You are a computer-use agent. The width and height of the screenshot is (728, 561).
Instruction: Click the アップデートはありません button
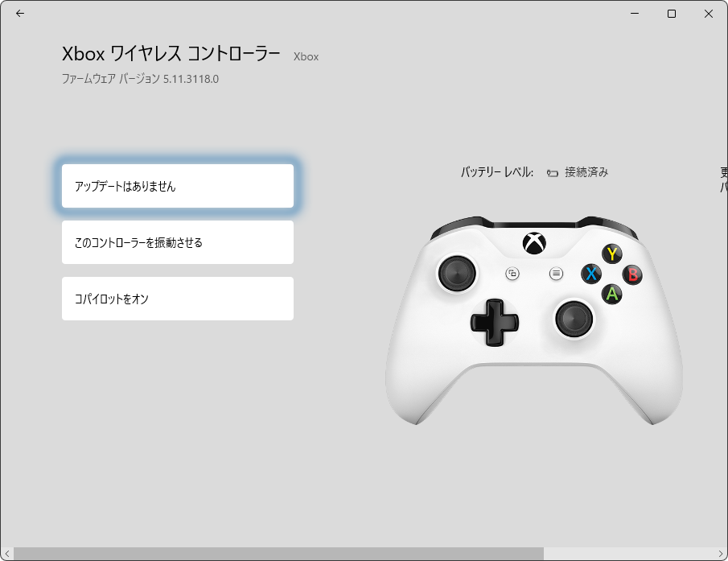177,186
